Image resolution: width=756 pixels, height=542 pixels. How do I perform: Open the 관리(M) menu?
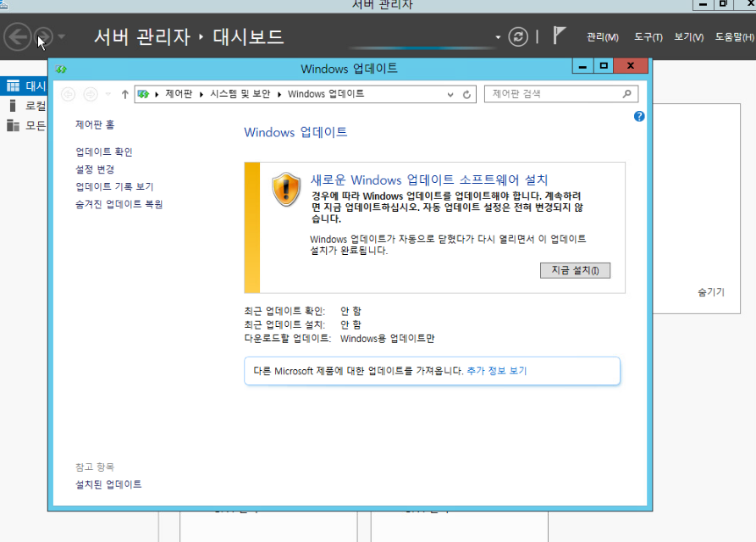tap(602, 37)
